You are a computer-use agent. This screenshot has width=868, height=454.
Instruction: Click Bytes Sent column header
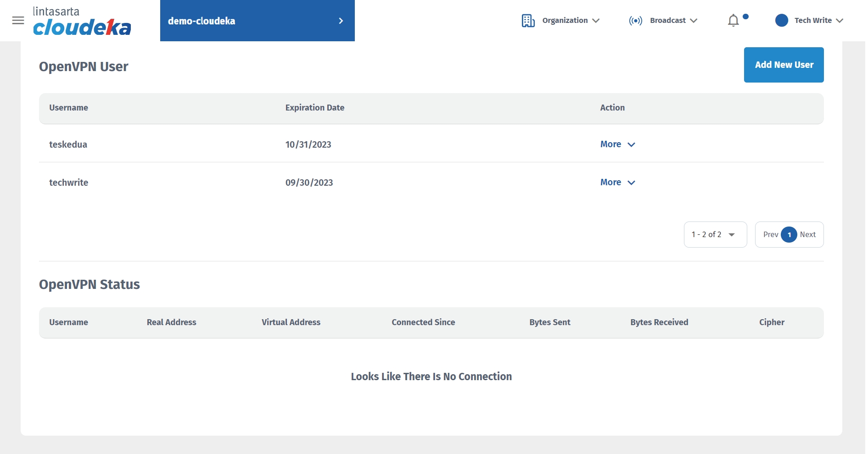549,322
